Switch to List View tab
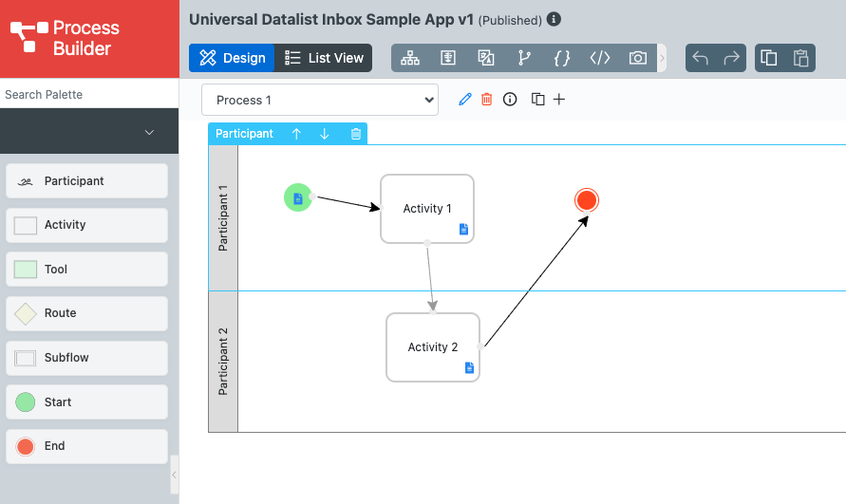Image resolution: width=846 pixels, height=504 pixels. [324, 58]
